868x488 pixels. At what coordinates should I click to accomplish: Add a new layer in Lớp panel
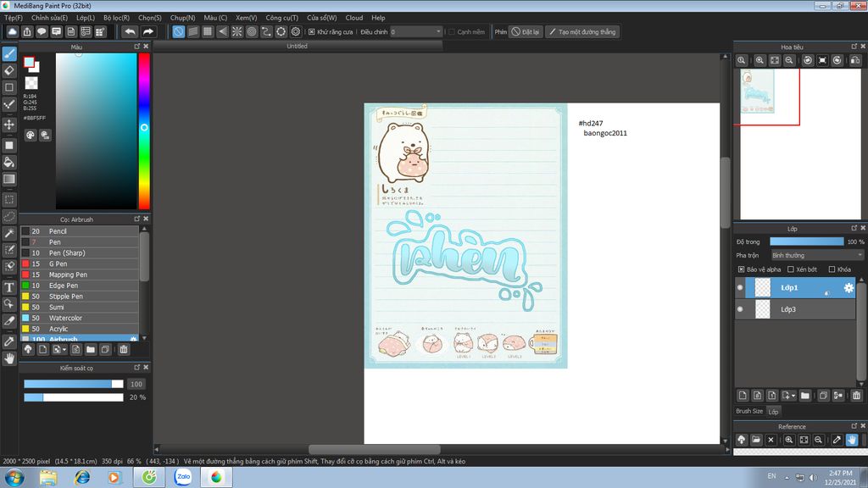pyautogui.click(x=743, y=395)
